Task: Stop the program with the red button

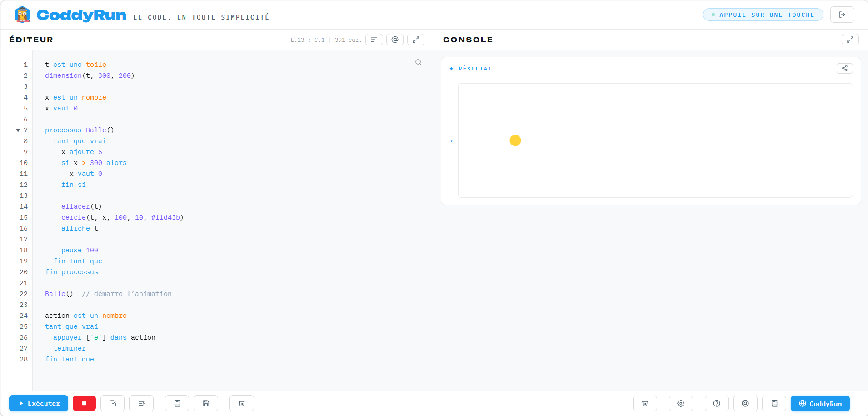Action: 84,403
